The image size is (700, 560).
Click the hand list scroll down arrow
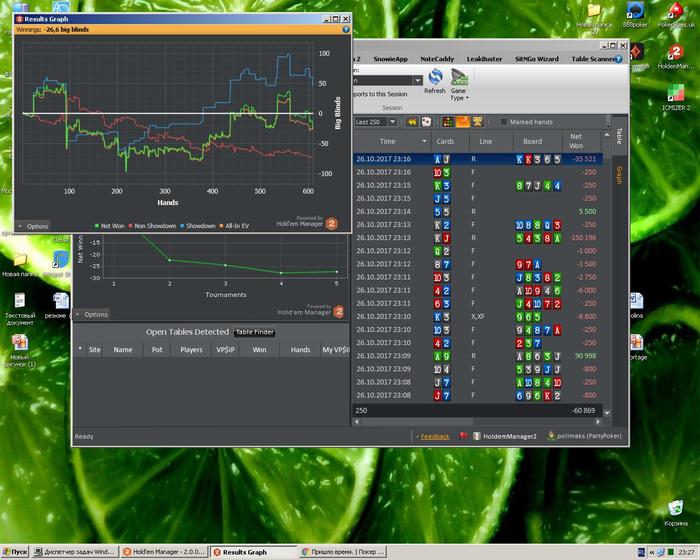607,413
